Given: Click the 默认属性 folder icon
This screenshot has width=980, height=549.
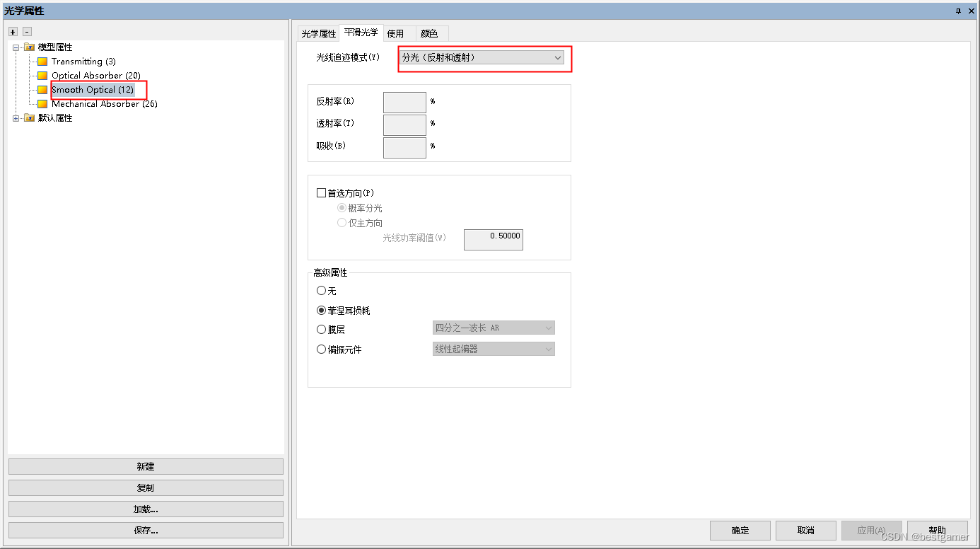Looking at the screenshot, I should click(30, 118).
